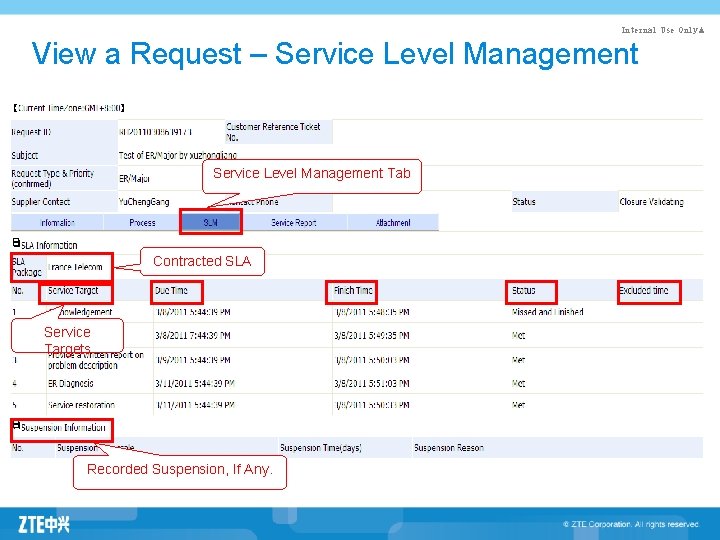The image size is (720, 540).
Task: Click the Due Time column header
Action: coord(171,291)
